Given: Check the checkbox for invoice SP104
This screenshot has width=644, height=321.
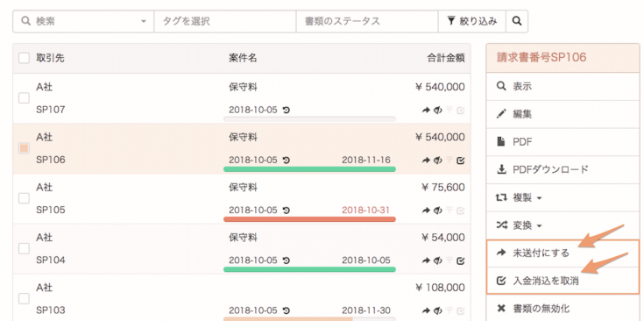Looking at the screenshot, I should point(24,249).
